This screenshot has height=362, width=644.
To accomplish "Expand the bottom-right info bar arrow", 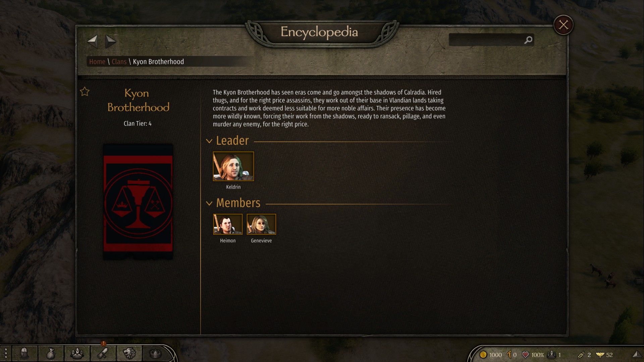I will [x=637, y=354].
